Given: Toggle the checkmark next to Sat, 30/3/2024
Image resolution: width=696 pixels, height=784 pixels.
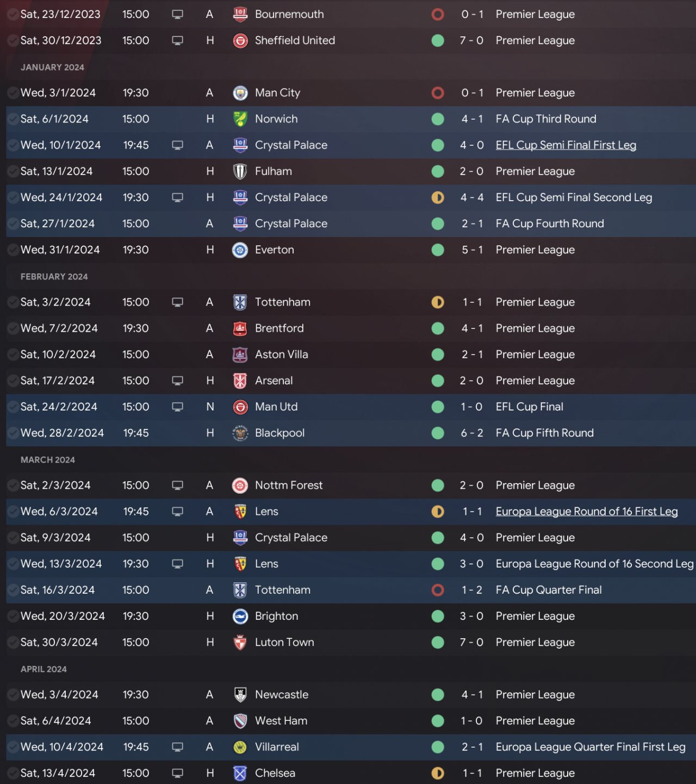Looking at the screenshot, I should coord(13,643).
